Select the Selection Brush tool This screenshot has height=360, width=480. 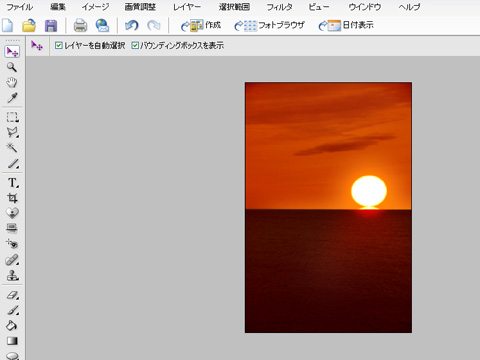pos(13,164)
